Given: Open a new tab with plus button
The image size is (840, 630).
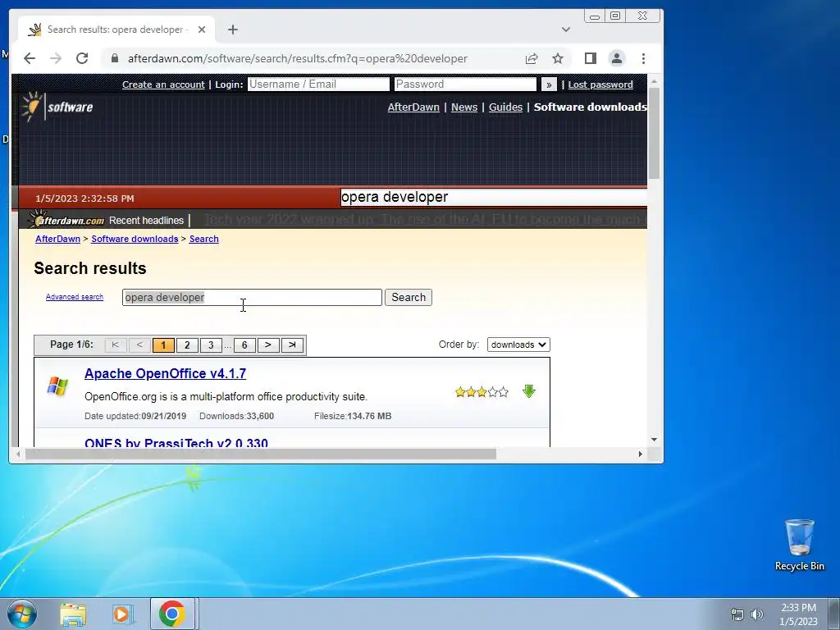Looking at the screenshot, I should click(232, 30).
